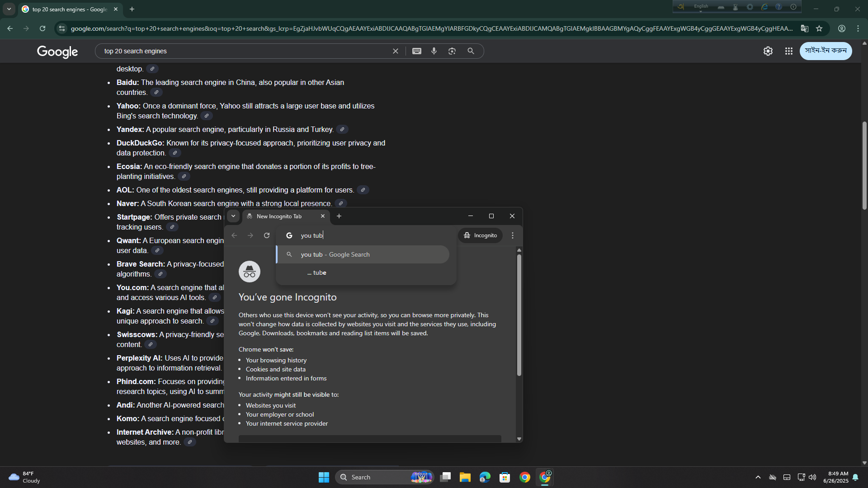Open source link after AOL description
This screenshot has width=868, height=488.
[x=363, y=190]
